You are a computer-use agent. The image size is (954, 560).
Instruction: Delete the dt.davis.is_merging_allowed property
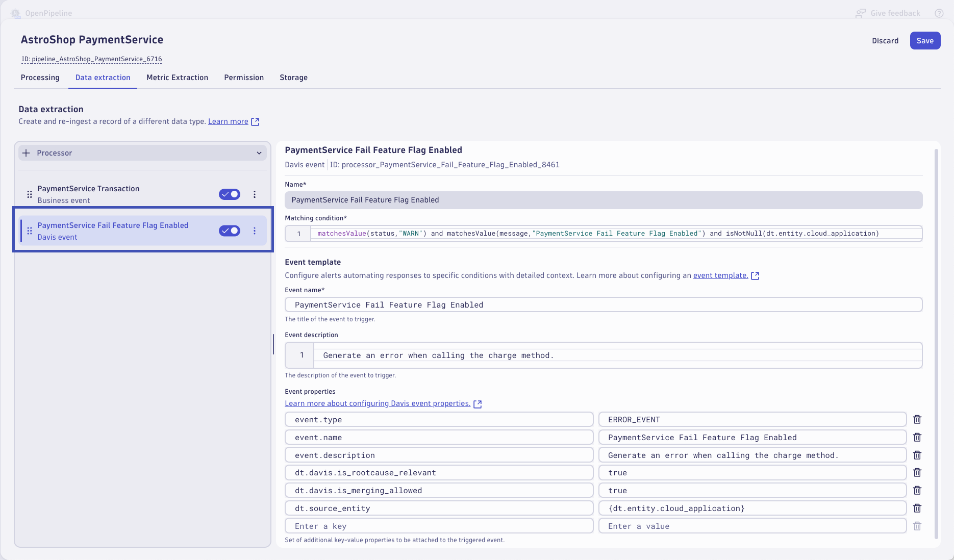(917, 490)
